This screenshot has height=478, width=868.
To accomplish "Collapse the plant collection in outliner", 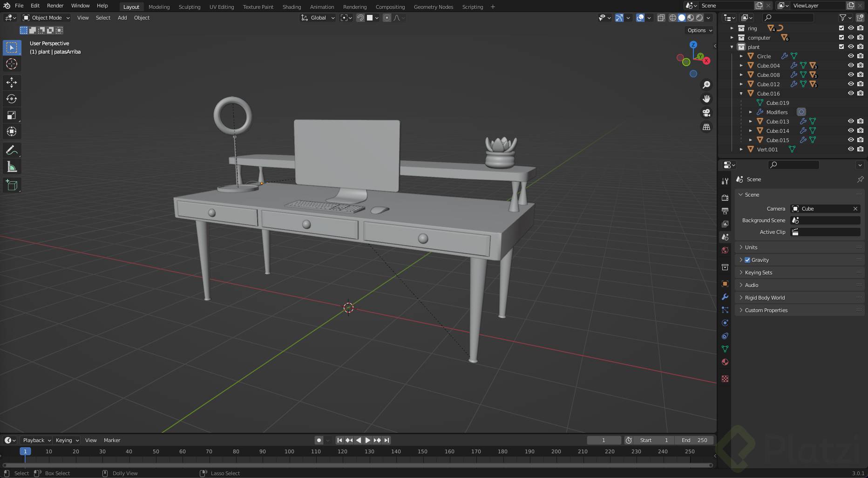I will click(x=732, y=47).
